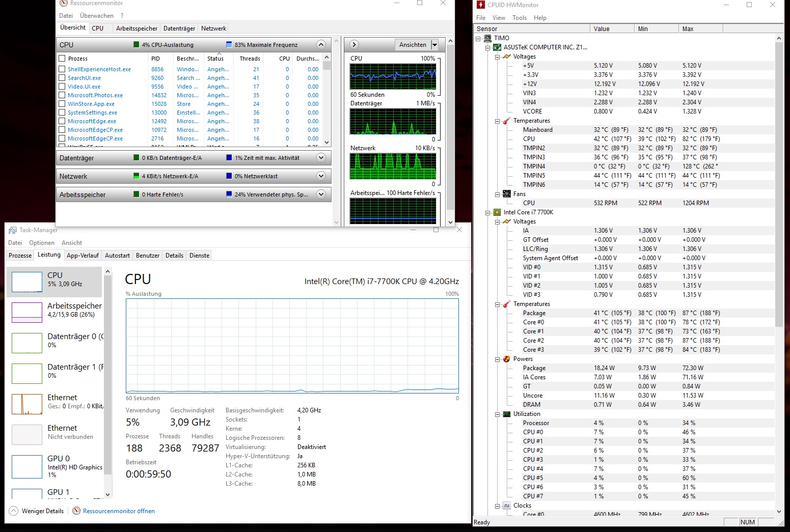Open the Help menu in HWMonitor
Viewport: 790px width, 532px height.
coord(540,18)
